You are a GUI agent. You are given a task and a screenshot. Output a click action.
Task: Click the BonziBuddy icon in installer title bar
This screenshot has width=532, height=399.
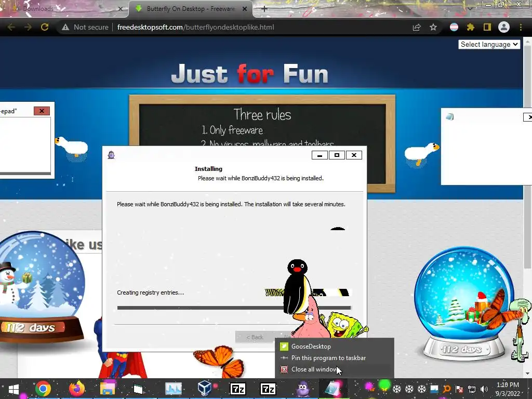click(111, 155)
